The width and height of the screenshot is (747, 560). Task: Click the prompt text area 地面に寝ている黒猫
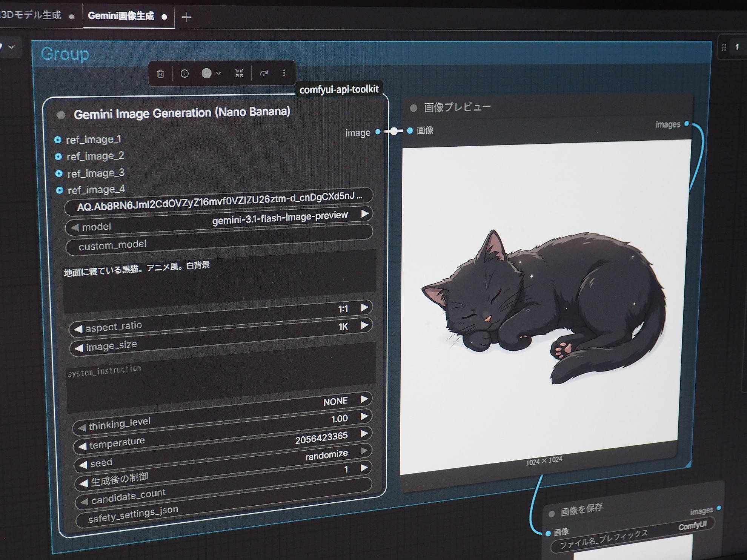pos(219,281)
